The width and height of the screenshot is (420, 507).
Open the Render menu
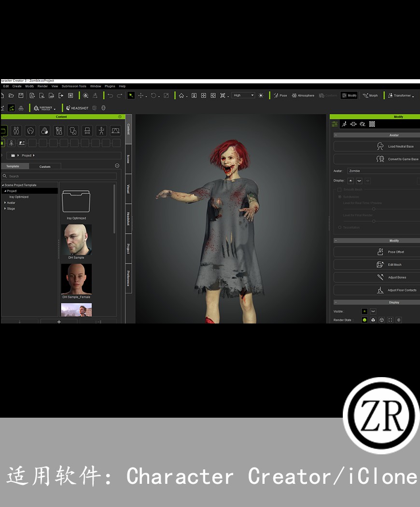42,86
